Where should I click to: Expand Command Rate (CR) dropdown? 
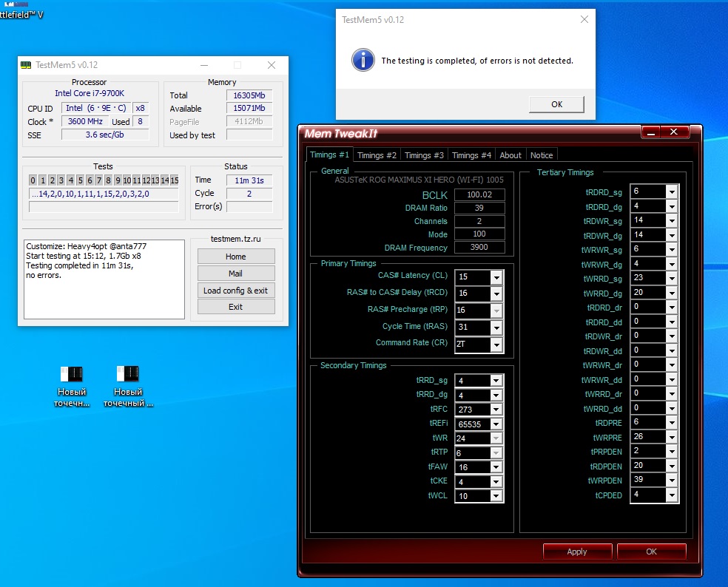click(496, 345)
